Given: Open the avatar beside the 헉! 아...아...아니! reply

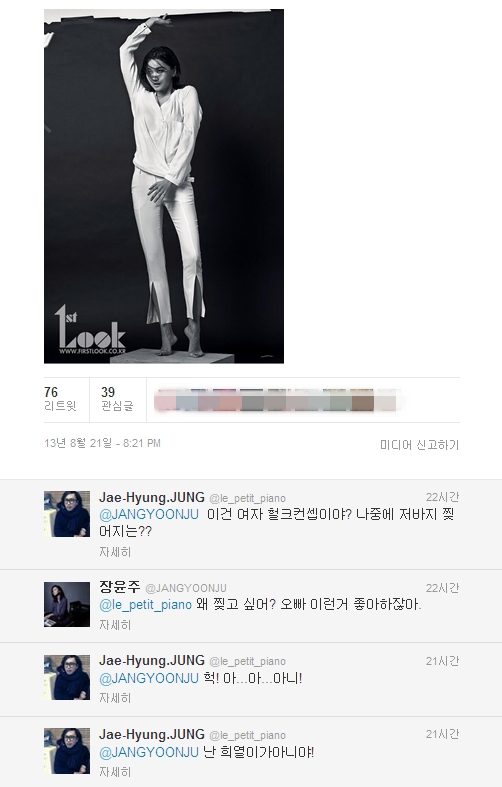Looking at the screenshot, I should (x=67, y=678).
